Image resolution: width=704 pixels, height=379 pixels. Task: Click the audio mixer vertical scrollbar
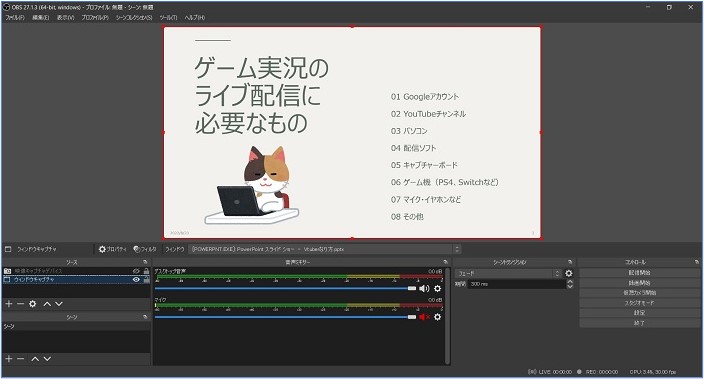pos(447,316)
